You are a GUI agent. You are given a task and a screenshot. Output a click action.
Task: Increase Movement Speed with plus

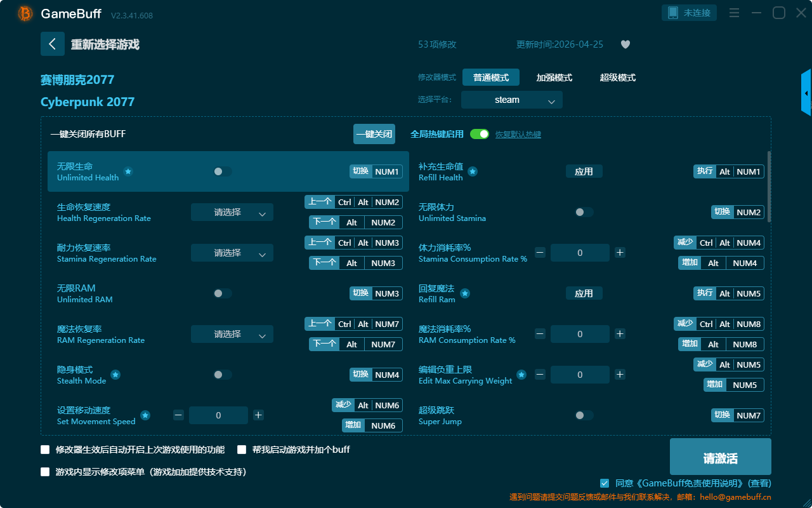click(x=258, y=415)
